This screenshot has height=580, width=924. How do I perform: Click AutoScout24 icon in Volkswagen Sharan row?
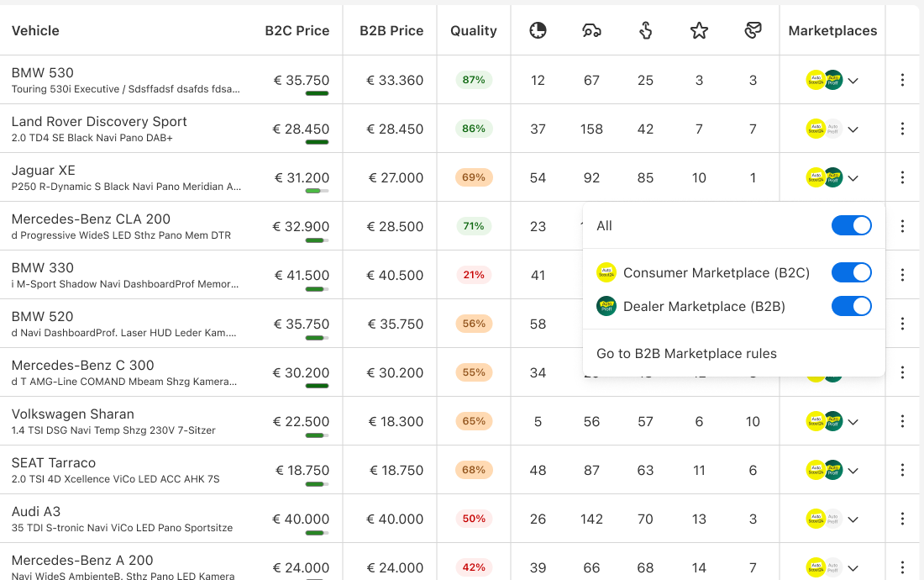[816, 421]
